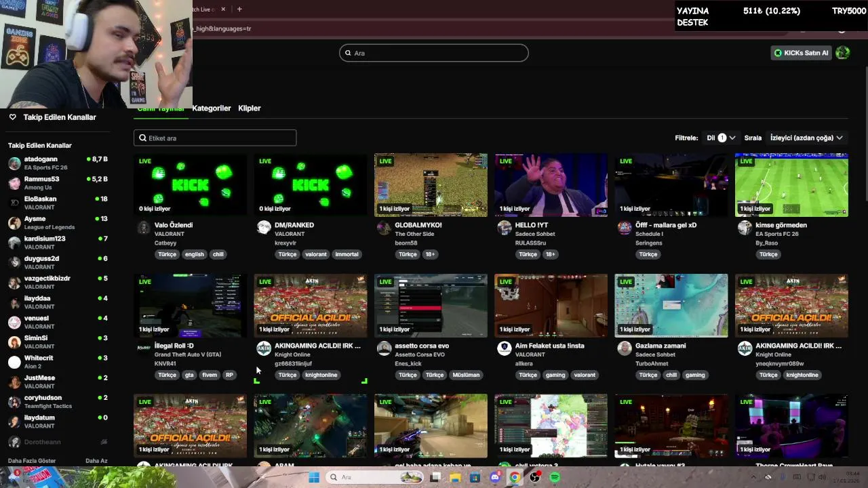
Task: Select the immortal tag under DM/RANKED
Action: (x=347, y=254)
